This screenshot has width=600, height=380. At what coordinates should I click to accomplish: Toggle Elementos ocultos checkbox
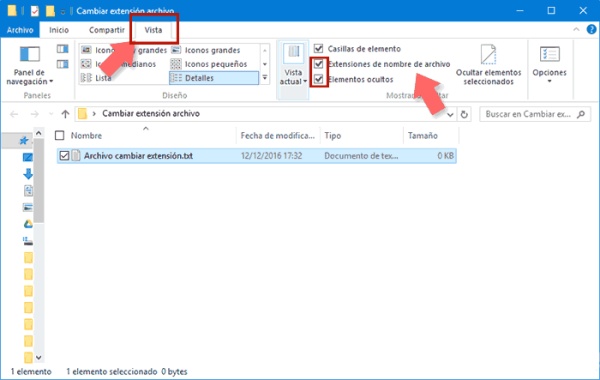(x=318, y=79)
